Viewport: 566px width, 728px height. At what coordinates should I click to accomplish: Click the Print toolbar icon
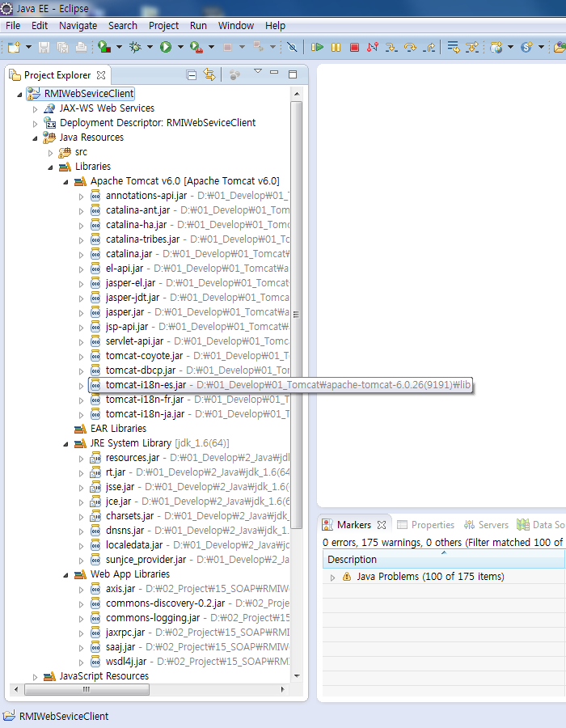81,48
